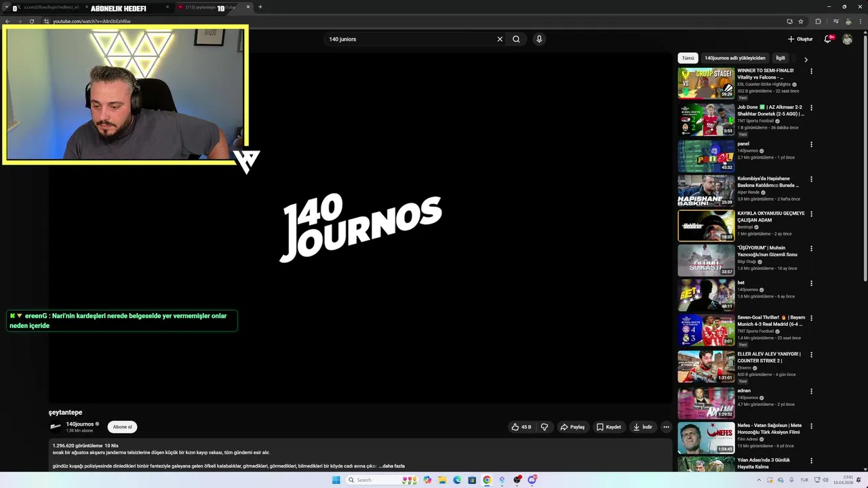Install app icon in address bar

pos(789,21)
